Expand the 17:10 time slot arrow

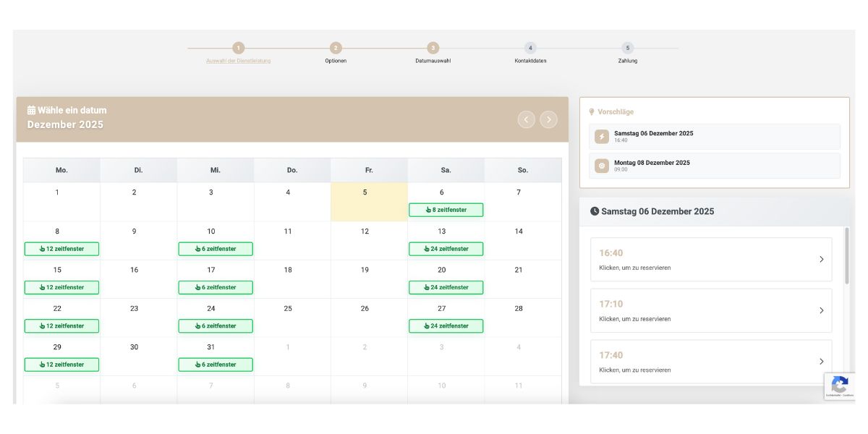(821, 310)
